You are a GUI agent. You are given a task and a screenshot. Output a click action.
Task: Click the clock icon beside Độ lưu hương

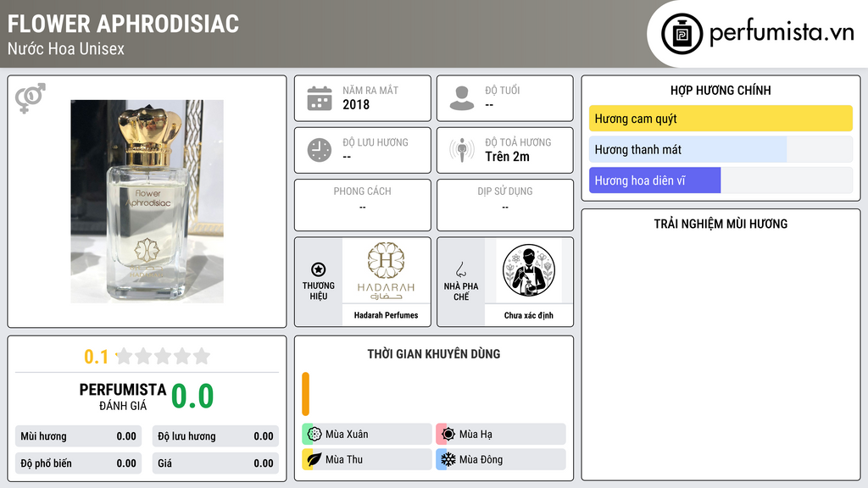pyautogui.click(x=320, y=150)
